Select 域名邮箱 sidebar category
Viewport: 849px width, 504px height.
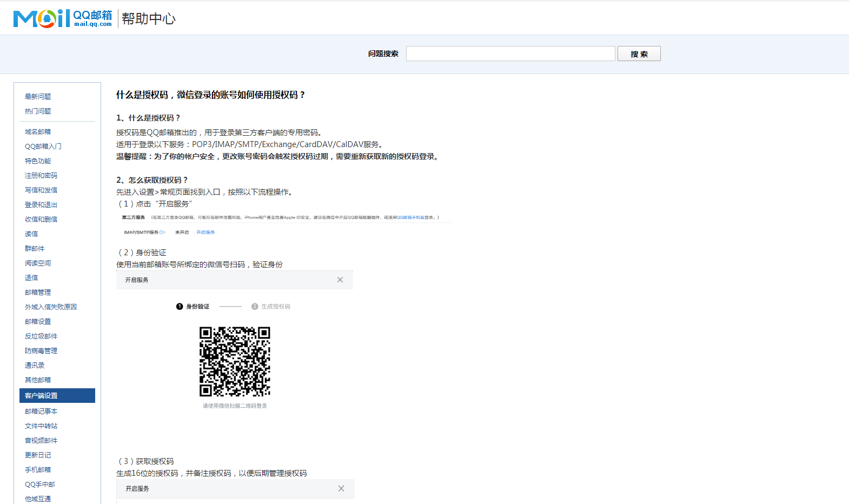tap(38, 132)
